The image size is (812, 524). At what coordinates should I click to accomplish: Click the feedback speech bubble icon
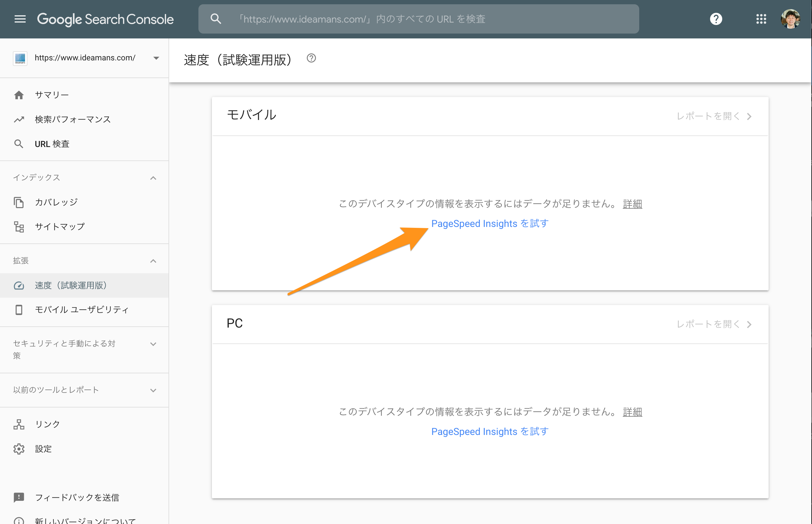click(x=19, y=497)
